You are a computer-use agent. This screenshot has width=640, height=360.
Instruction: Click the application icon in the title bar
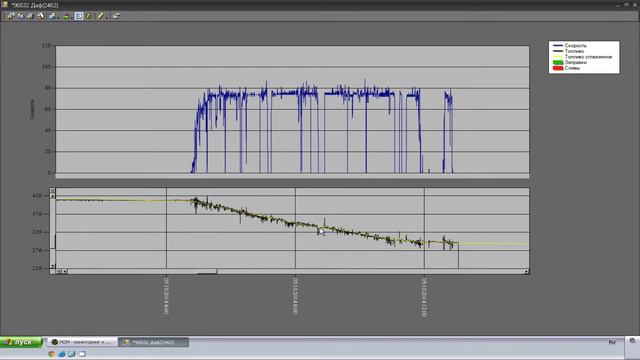pyautogui.click(x=4, y=4)
